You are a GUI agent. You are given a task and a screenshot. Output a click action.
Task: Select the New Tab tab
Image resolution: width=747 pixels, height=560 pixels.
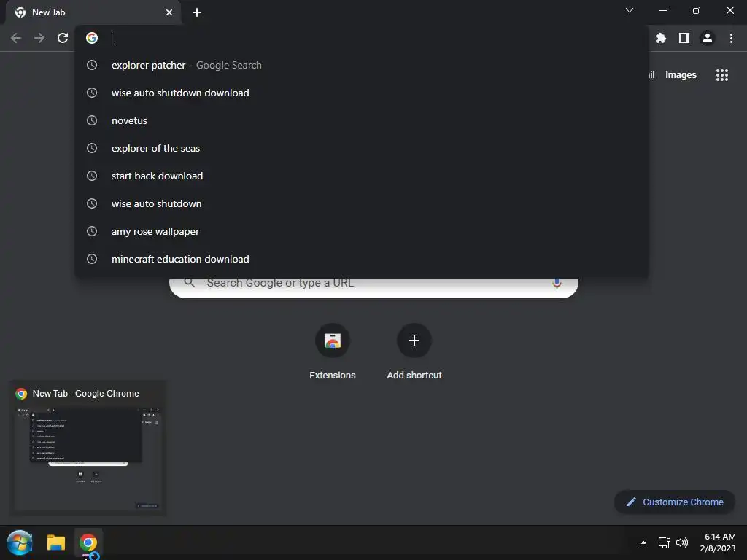pos(93,12)
